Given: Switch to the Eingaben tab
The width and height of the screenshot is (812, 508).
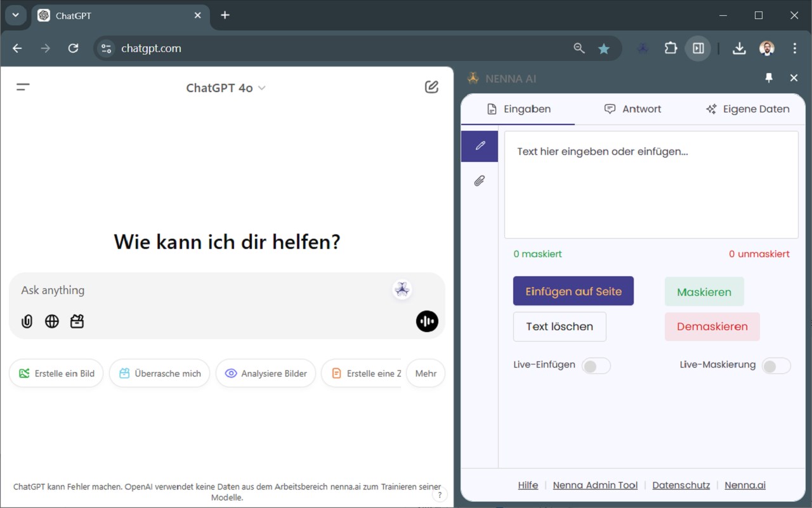Looking at the screenshot, I should [x=518, y=109].
